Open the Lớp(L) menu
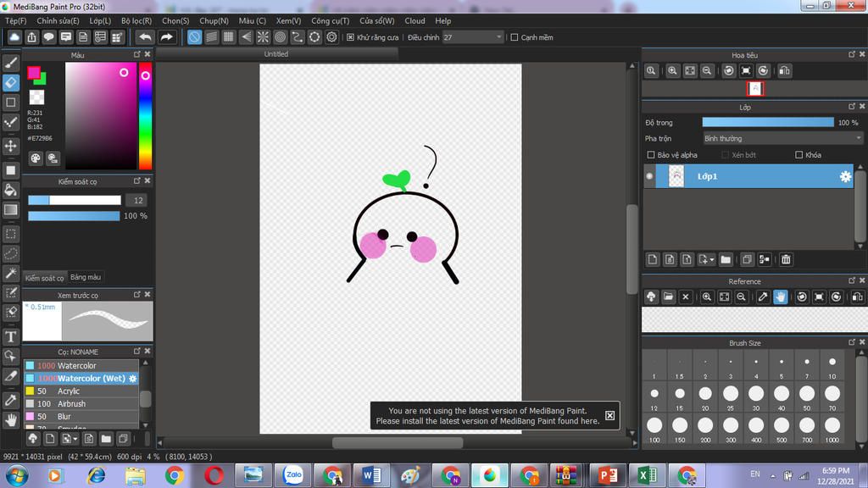This screenshot has width=868, height=488. 100,20
